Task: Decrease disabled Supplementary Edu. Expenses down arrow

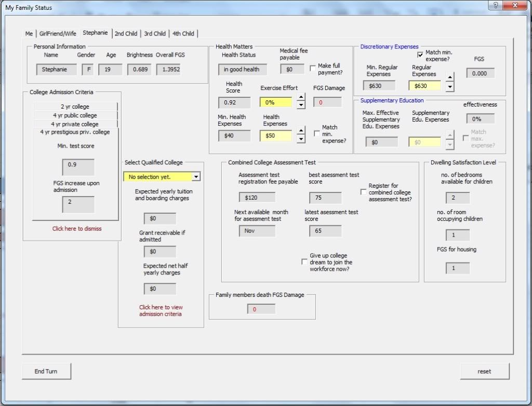Action: tap(450, 145)
